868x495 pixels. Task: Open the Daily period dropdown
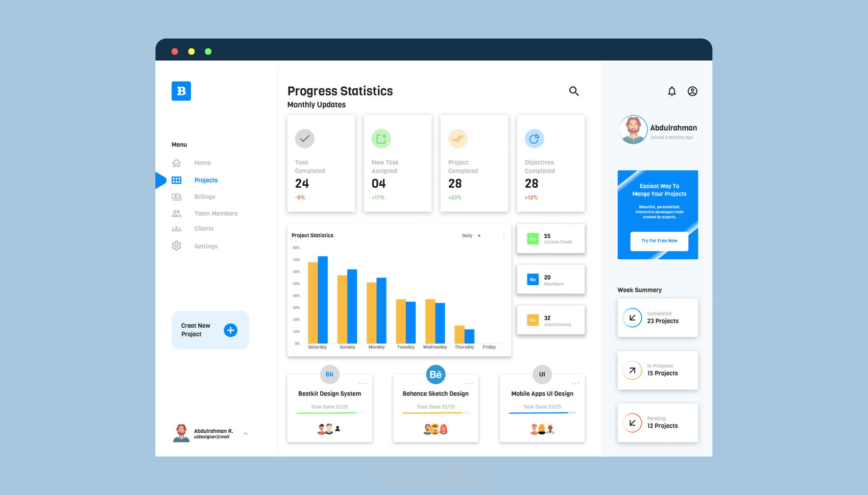(471, 236)
